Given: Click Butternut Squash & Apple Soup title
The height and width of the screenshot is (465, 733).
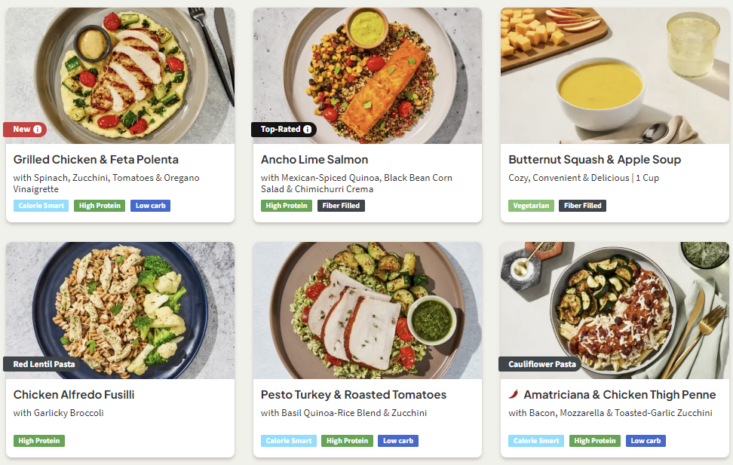Looking at the screenshot, I should pos(594,160).
